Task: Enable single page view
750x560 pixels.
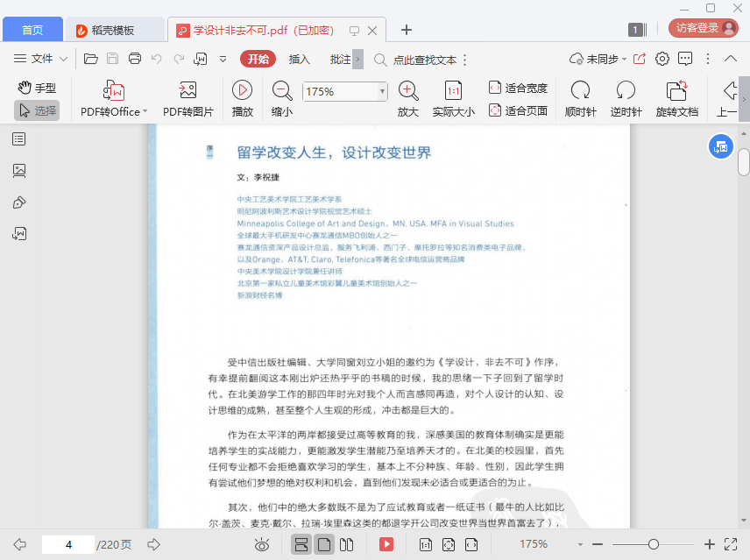Action: click(324, 544)
